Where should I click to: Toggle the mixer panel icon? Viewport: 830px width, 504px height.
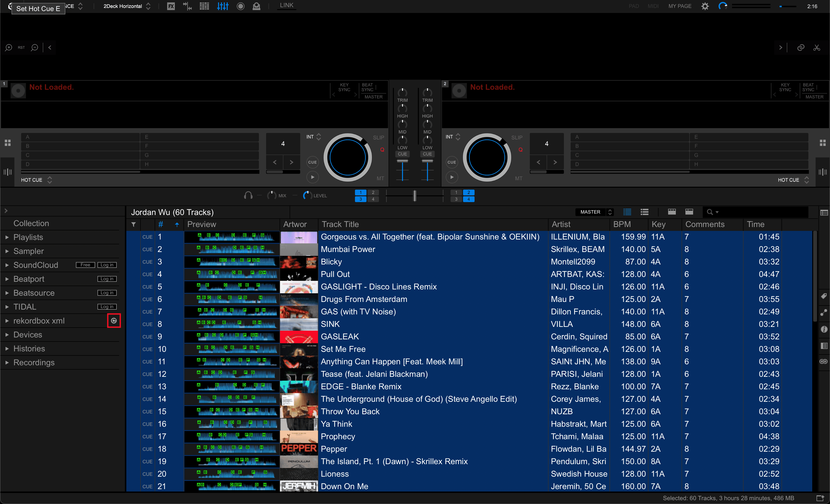point(223,6)
